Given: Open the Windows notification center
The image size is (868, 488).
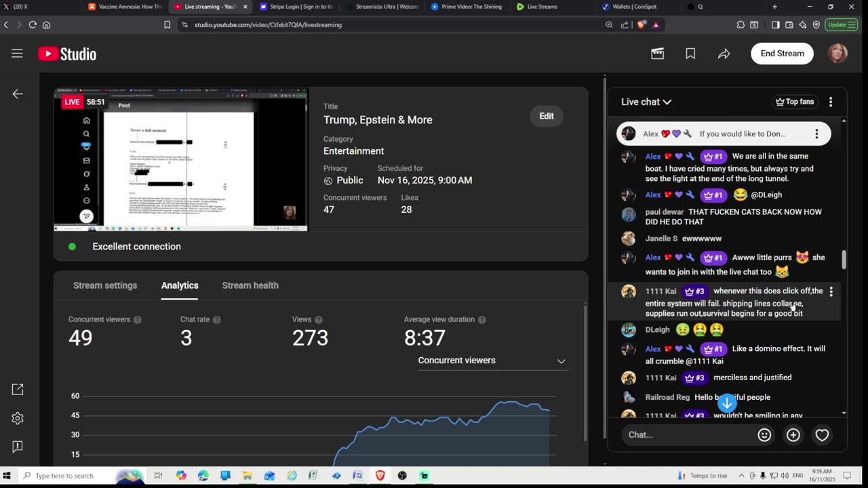Looking at the screenshot, I should pos(847,476).
